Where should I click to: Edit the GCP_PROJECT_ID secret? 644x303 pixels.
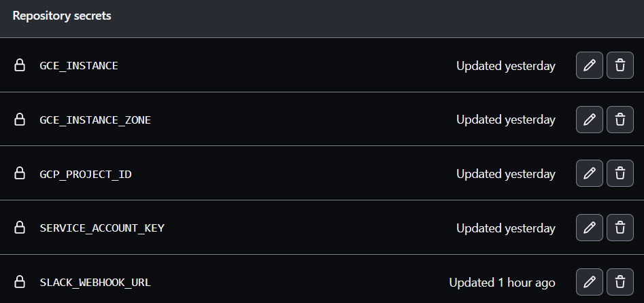click(590, 174)
